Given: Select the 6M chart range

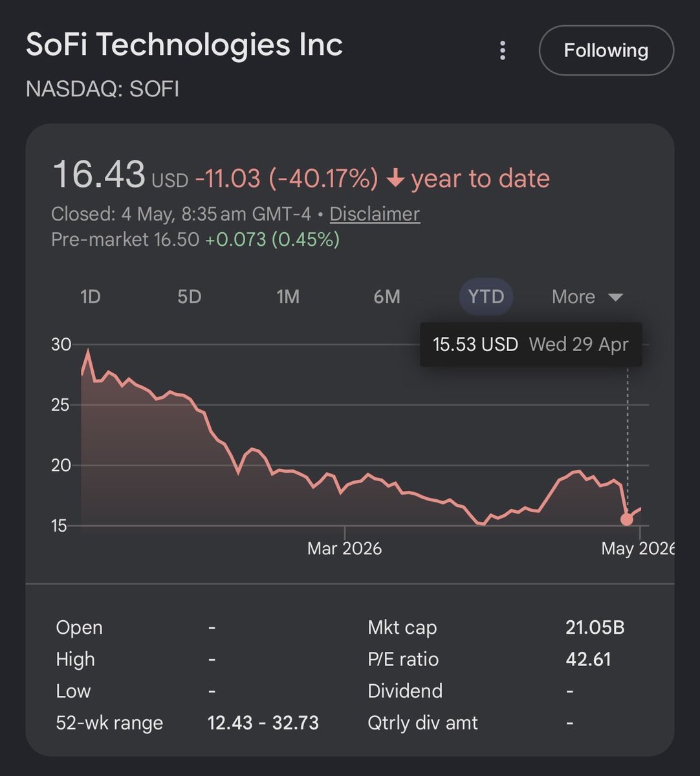Looking at the screenshot, I should pyautogui.click(x=387, y=297).
